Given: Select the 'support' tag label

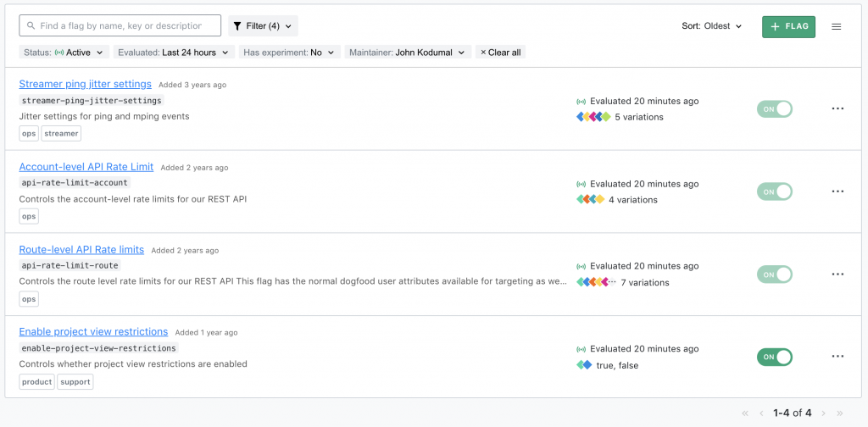Looking at the screenshot, I should click(75, 381).
